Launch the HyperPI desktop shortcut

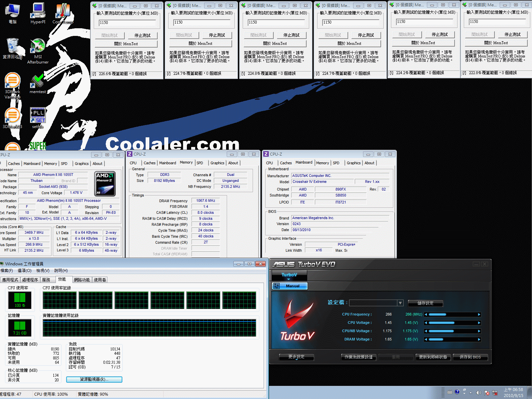[38, 13]
